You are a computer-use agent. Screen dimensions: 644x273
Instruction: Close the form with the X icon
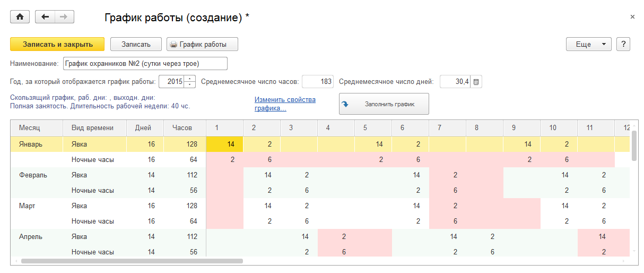coord(632,17)
